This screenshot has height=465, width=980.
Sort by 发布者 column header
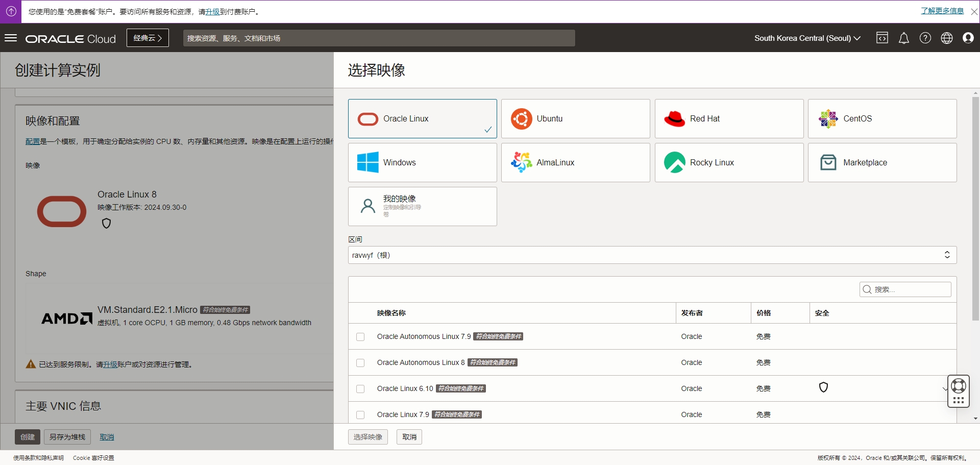tap(692, 313)
